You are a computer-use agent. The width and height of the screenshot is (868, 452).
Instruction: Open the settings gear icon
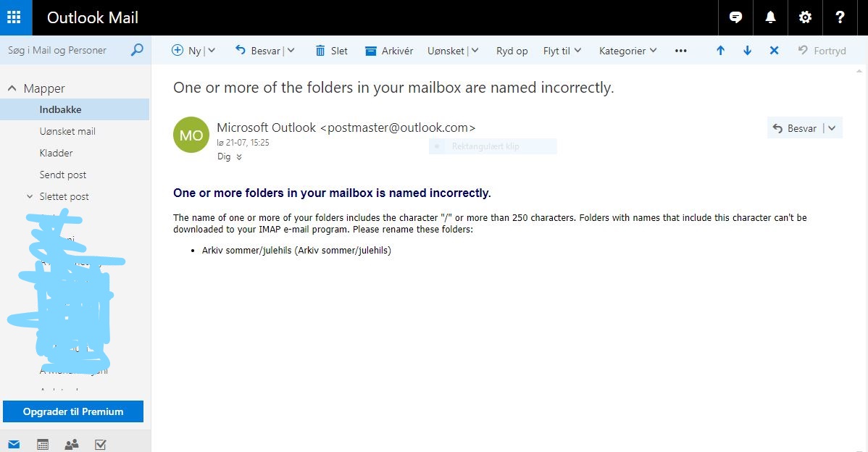805,17
